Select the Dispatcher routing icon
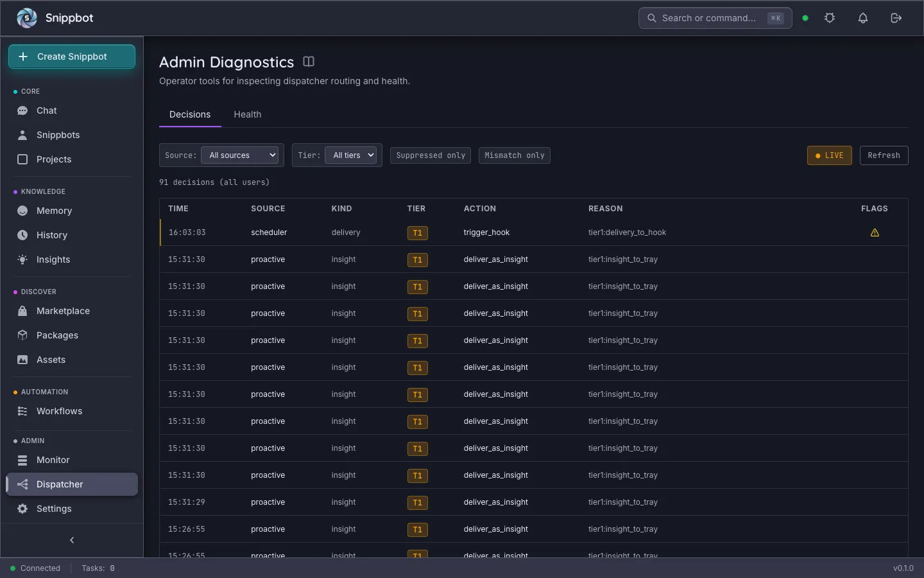Viewport: 924px width, 578px height. pos(22,484)
